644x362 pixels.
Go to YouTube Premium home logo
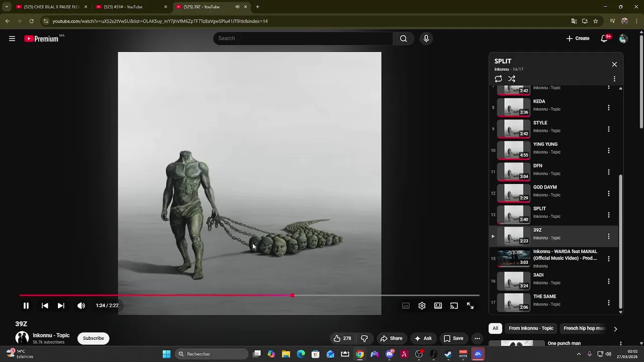(x=41, y=39)
